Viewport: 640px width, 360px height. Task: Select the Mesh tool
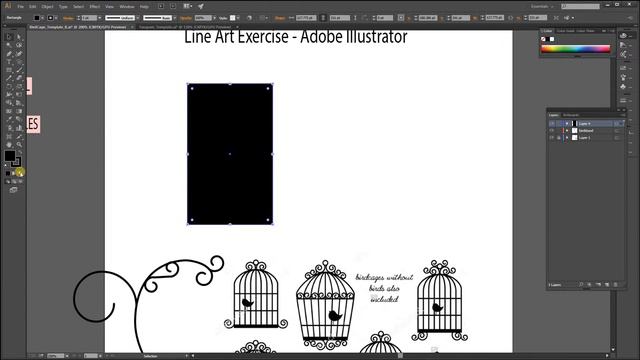point(9,111)
